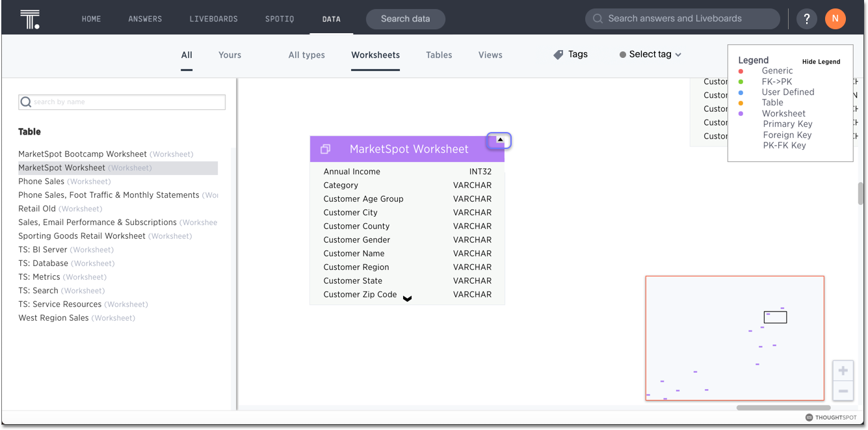Viewport: 868px width, 430px height.
Task: Zoom in with the plus button
Action: (843, 371)
